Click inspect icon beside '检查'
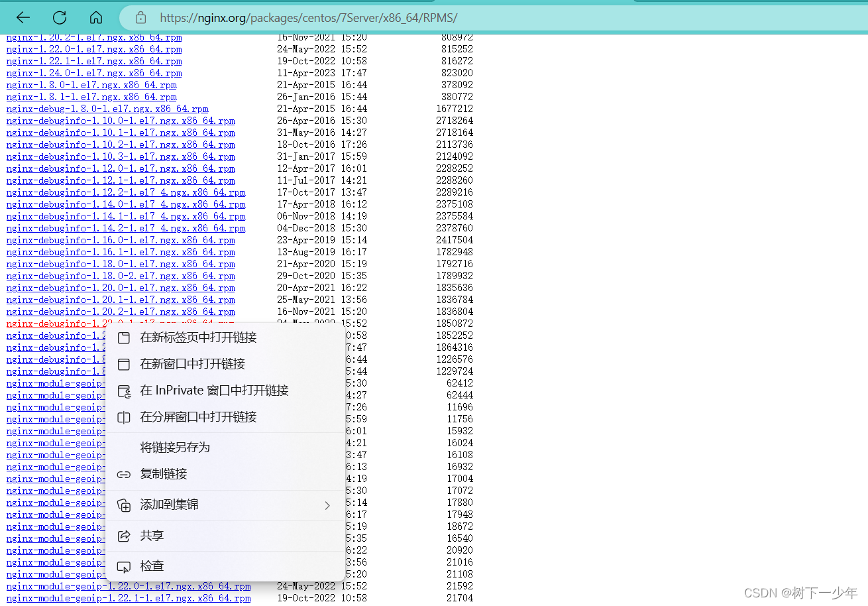The width and height of the screenshot is (868, 606). pyautogui.click(x=124, y=566)
